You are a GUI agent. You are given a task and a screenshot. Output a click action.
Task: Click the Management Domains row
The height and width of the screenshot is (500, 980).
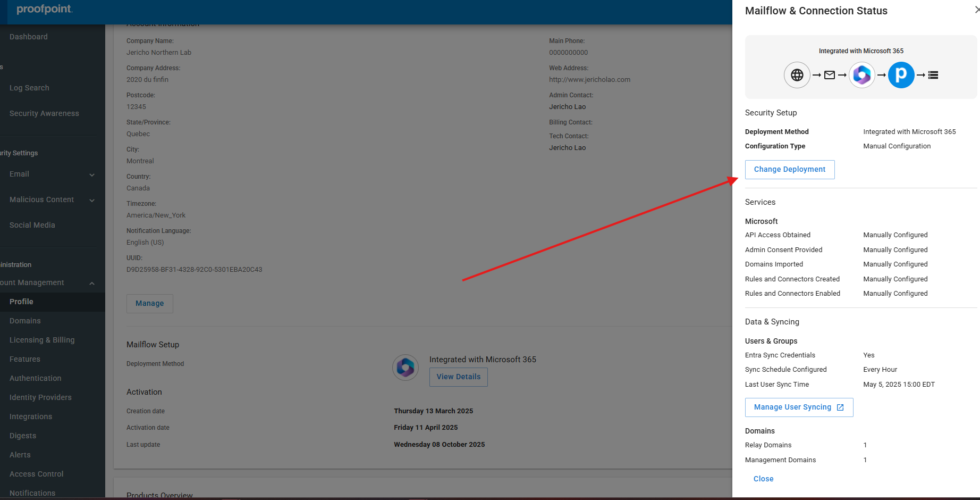pos(806,460)
